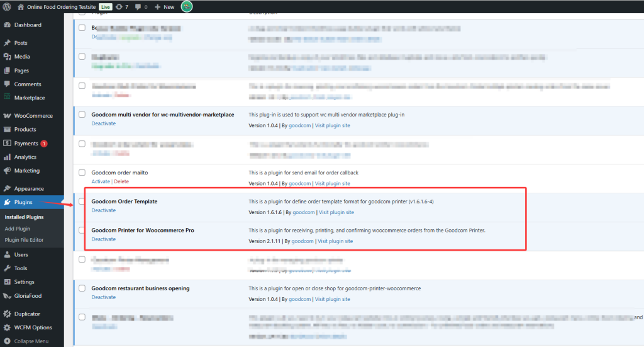
Task: Open the site home icon in admin bar
Action: tap(21, 6)
